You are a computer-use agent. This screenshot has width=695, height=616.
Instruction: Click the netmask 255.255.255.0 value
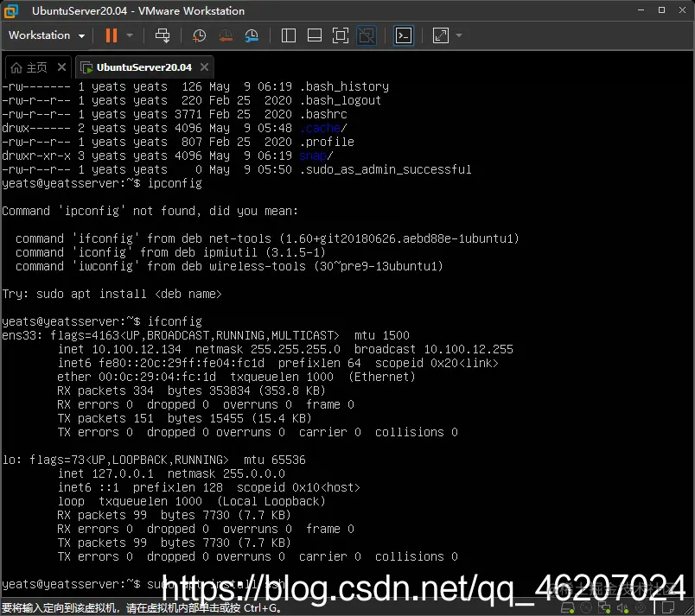pos(296,349)
